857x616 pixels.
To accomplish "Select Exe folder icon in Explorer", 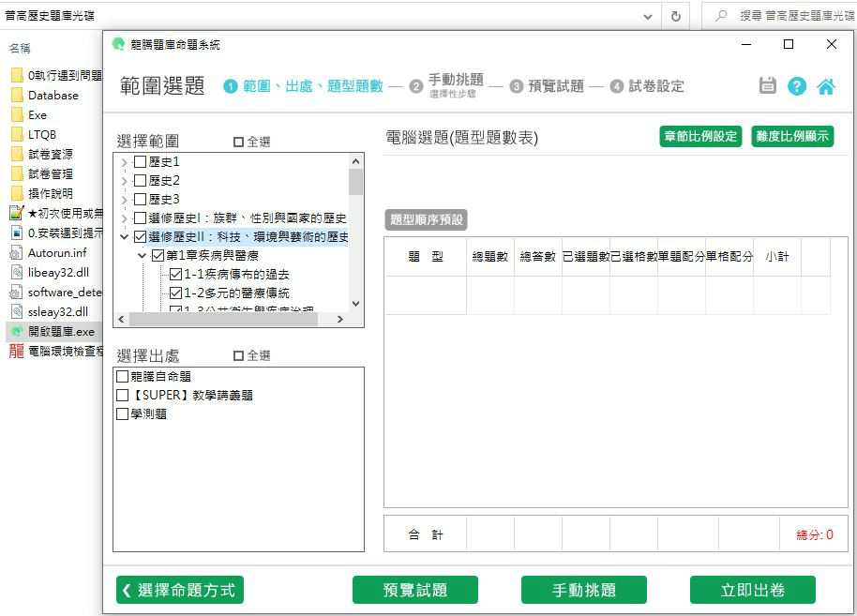I will (17, 114).
